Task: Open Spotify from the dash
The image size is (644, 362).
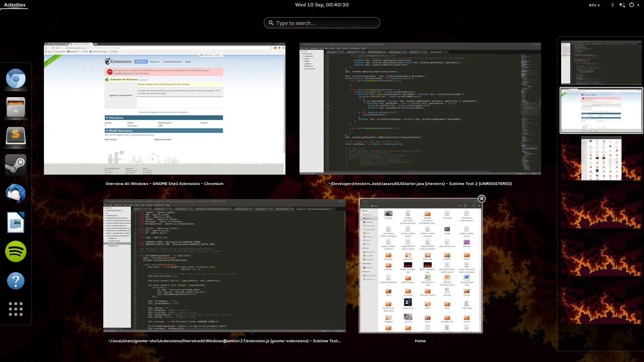Action: 16,251
